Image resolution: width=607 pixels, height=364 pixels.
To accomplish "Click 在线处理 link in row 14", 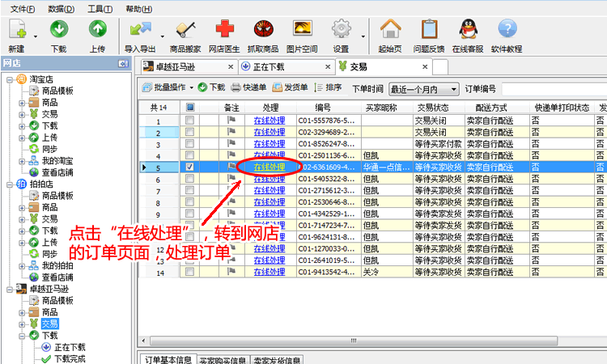I will point(270,272).
